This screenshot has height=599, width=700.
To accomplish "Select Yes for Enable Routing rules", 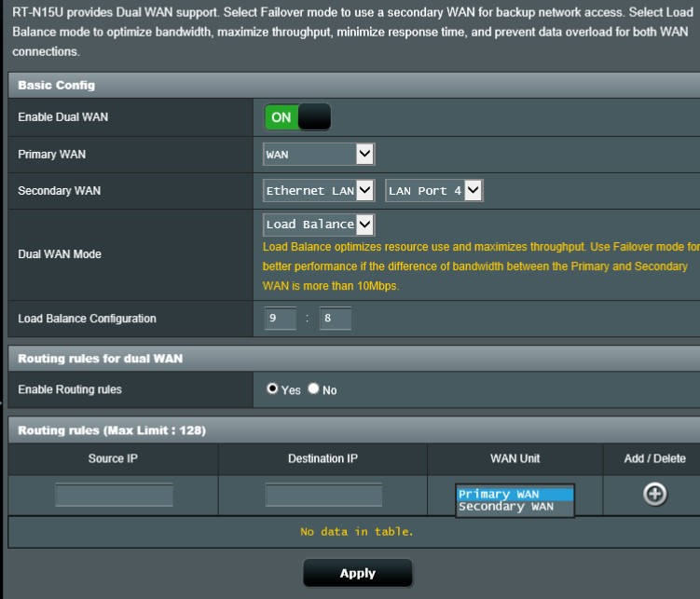I will (272, 388).
